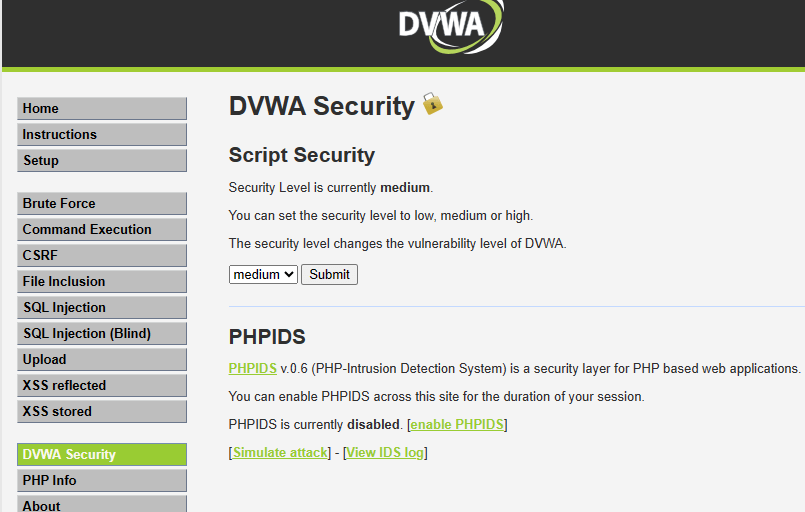
Task: Open the View IDS log link
Action: (x=385, y=452)
